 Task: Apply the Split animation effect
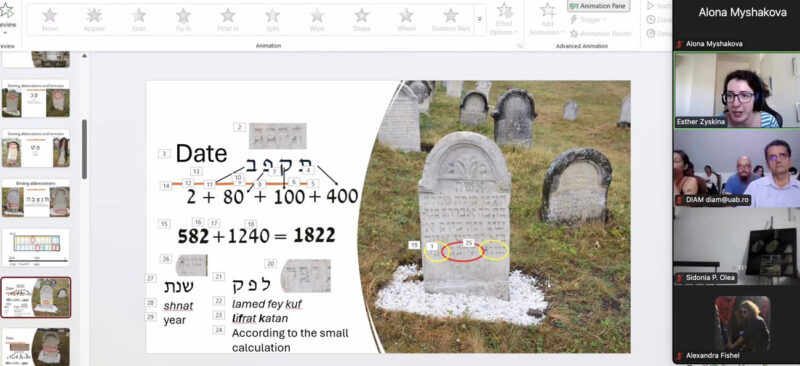click(x=272, y=20)
